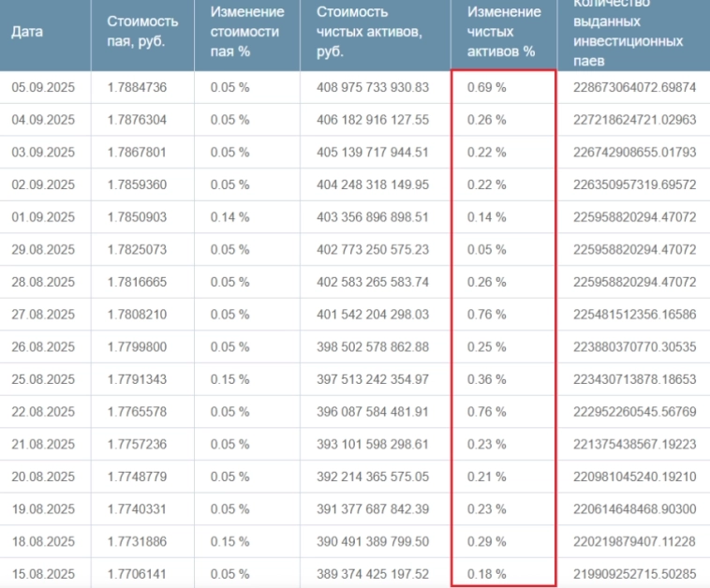Click the Стоимость чистых активов, руб. header
This screenshot has height=588, width=710.
pyautogui.click(x=369, y=36)
